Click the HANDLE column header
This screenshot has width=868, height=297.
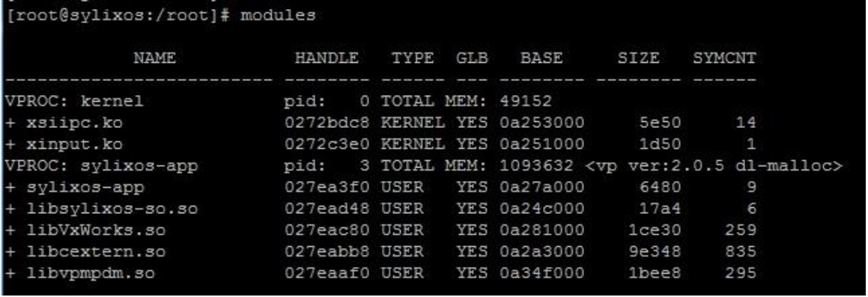click(327, 58)
